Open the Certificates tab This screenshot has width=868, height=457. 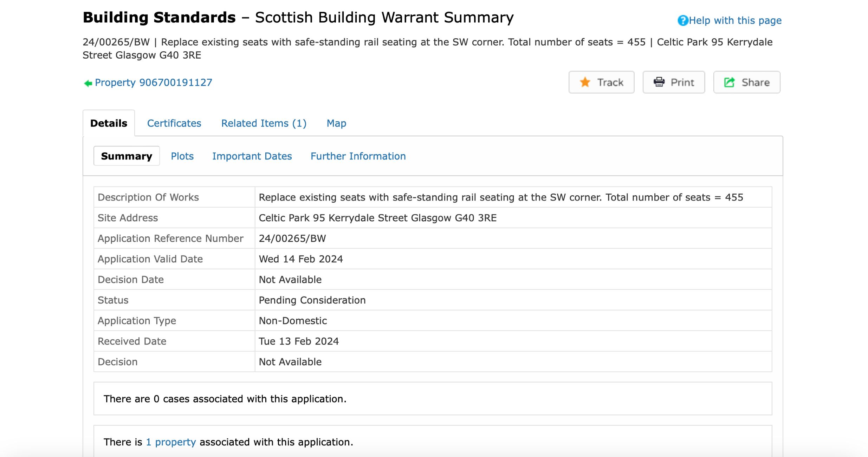(174, 123)
